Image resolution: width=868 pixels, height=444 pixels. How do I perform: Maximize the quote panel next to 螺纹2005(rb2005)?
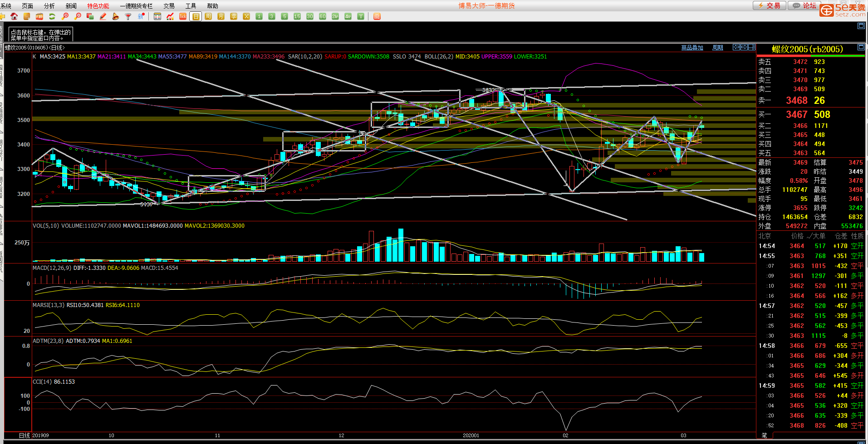[x=861, y=47]
